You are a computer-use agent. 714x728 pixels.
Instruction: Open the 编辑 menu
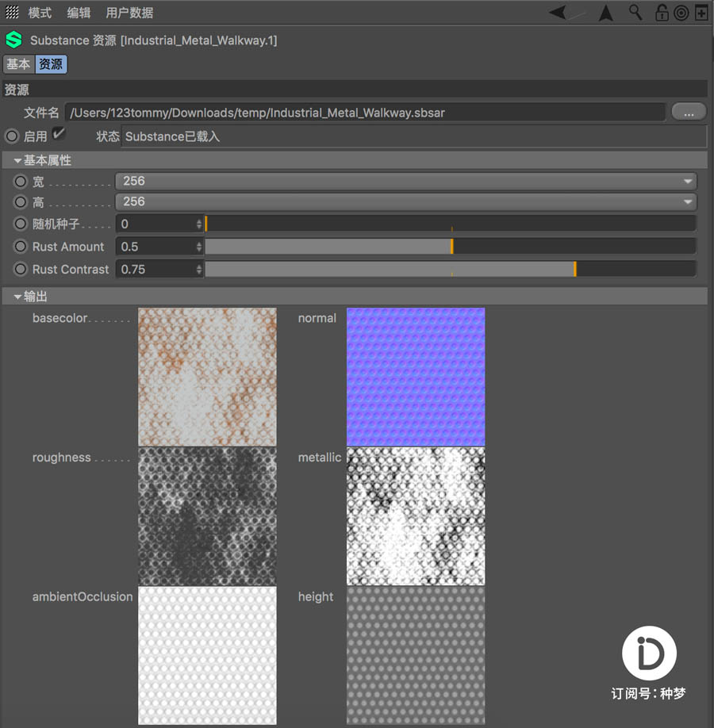click(79, 13)
